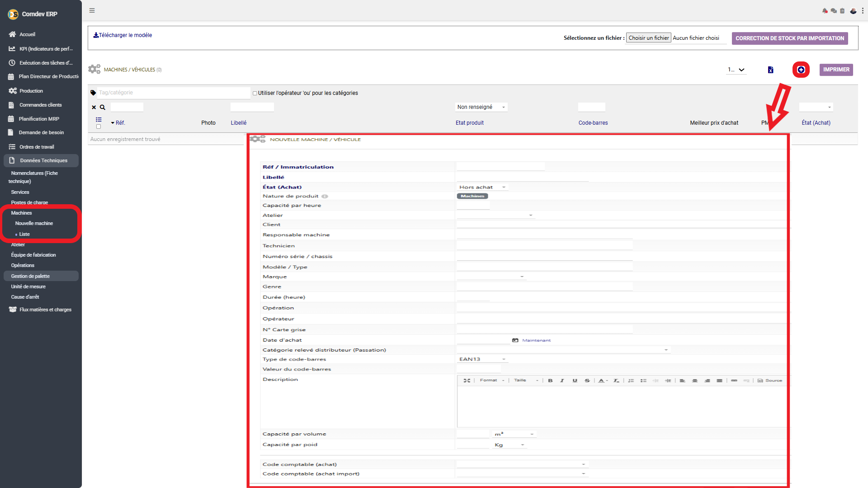
Task: Enable the 'ou' operator for categories
Action: 255,93
